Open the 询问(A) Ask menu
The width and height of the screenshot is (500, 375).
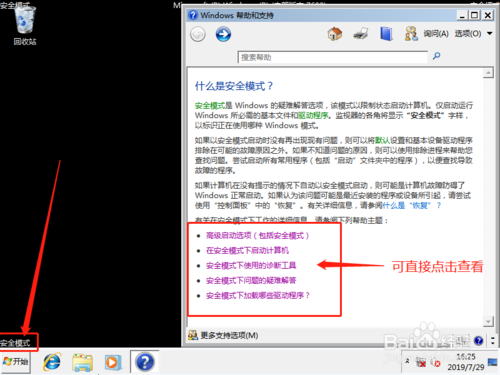(x=436, y=34)
